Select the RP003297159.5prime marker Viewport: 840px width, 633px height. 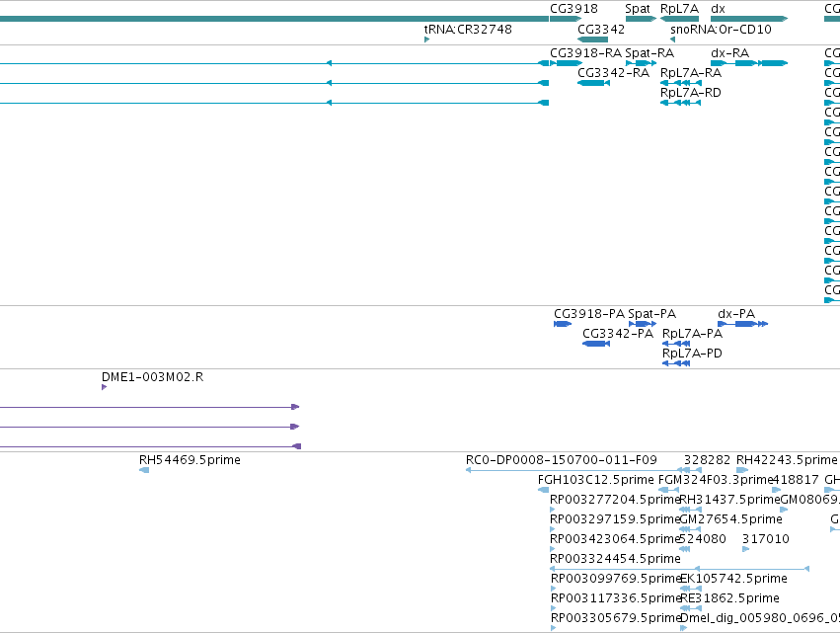[x=553, y=529]
